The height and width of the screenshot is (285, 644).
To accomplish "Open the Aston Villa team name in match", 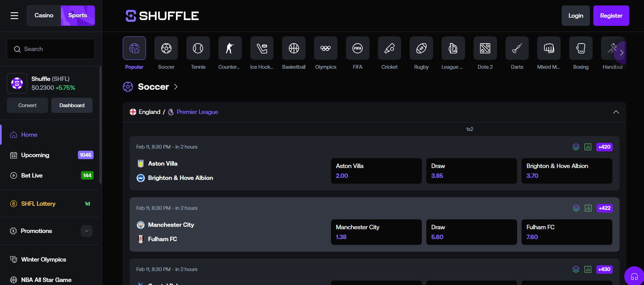I will [163, 164].
